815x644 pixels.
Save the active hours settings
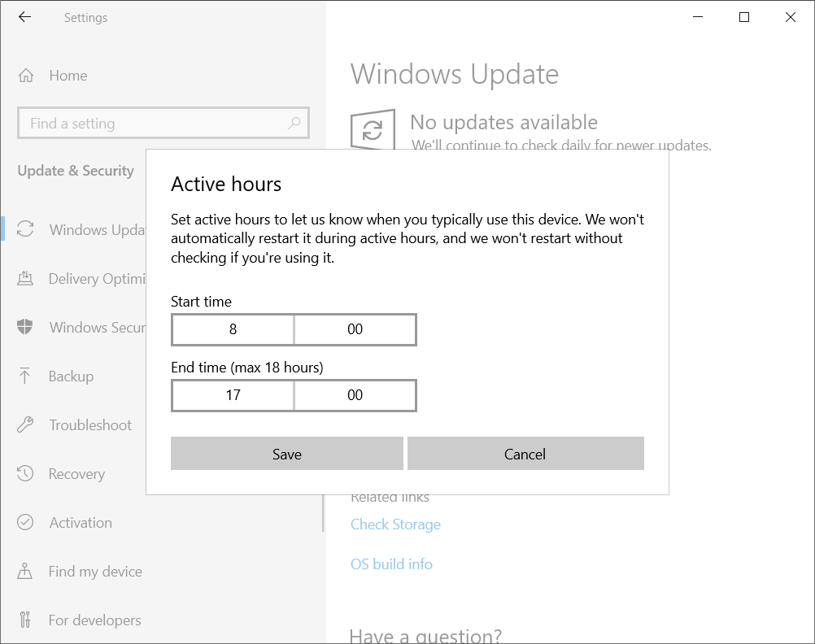287,454
